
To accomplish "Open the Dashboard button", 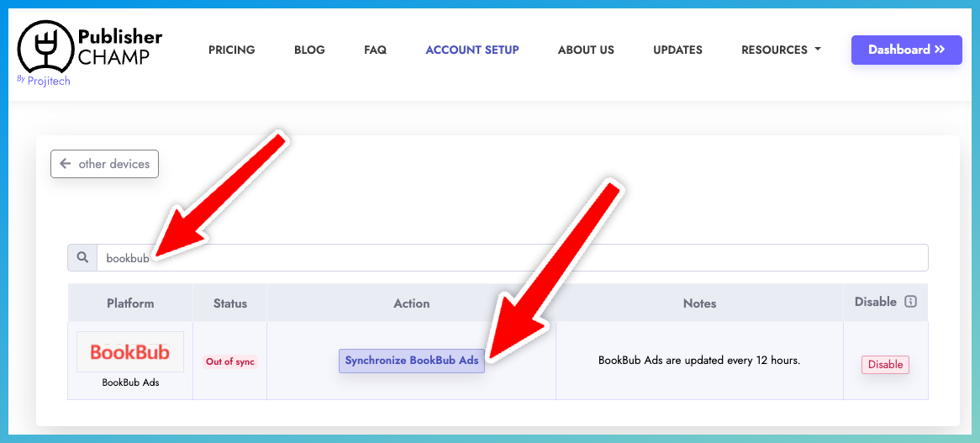I will (x=906, y=50).
